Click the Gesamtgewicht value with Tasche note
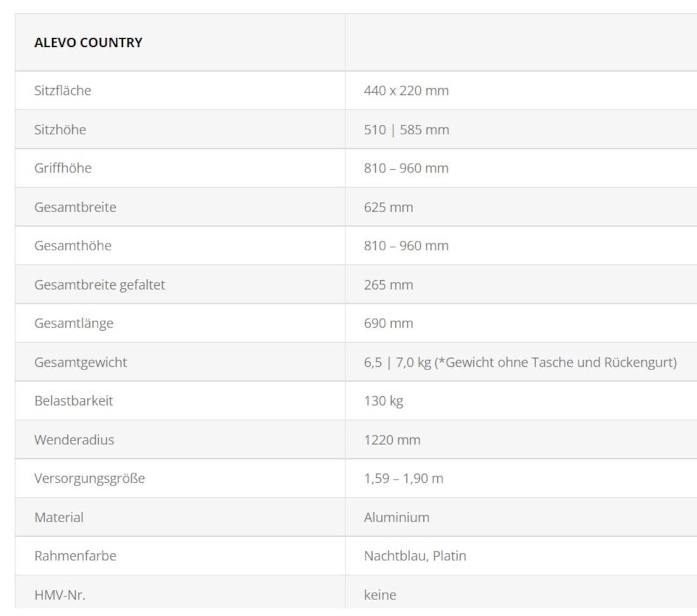 (x=520, y=363)
